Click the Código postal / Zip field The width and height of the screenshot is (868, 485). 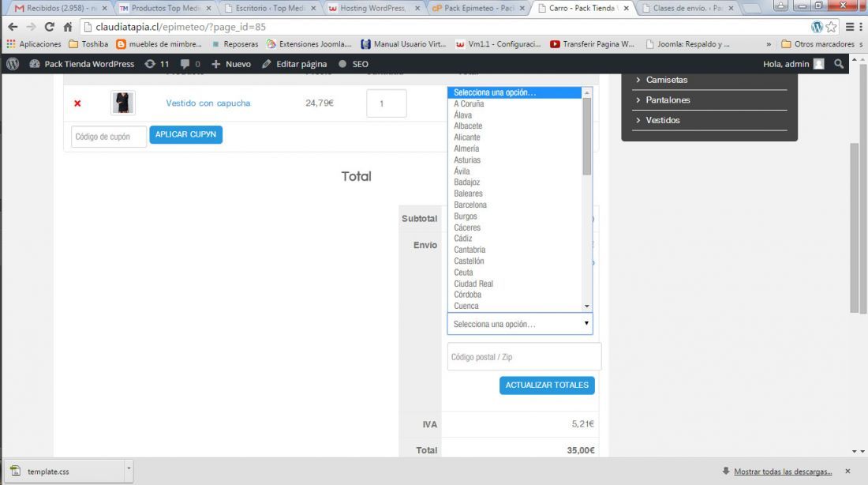(524, 356)
